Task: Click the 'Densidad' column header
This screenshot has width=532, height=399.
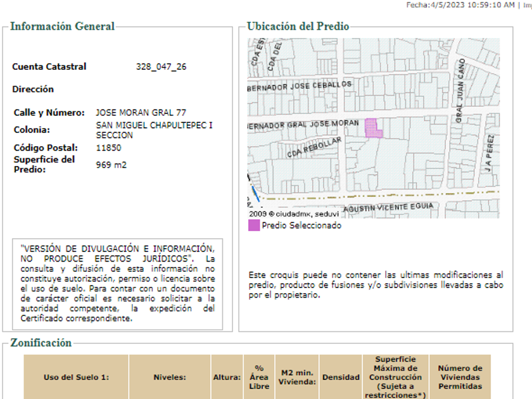Action: [341, 377]
